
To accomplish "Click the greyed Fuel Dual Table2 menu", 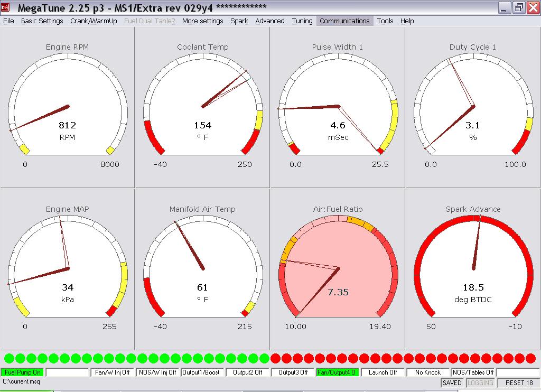I will click(x=150, y=21).
